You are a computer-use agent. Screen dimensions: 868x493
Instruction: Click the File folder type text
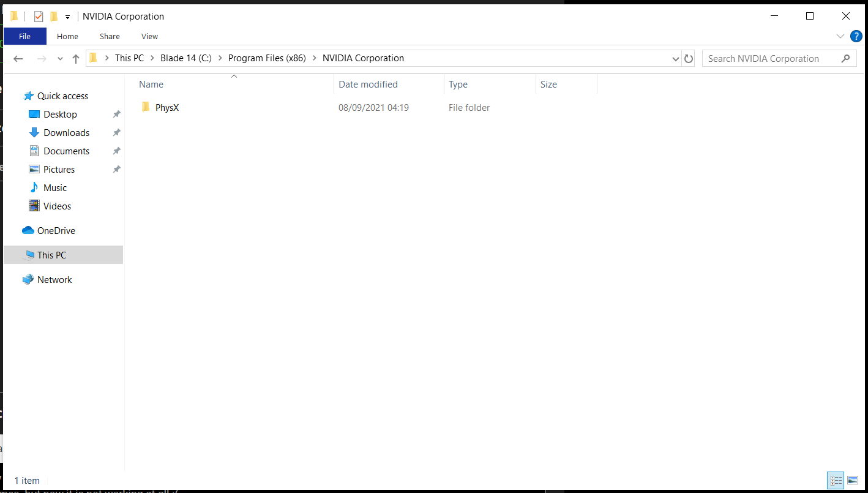(x=469, y=108)
